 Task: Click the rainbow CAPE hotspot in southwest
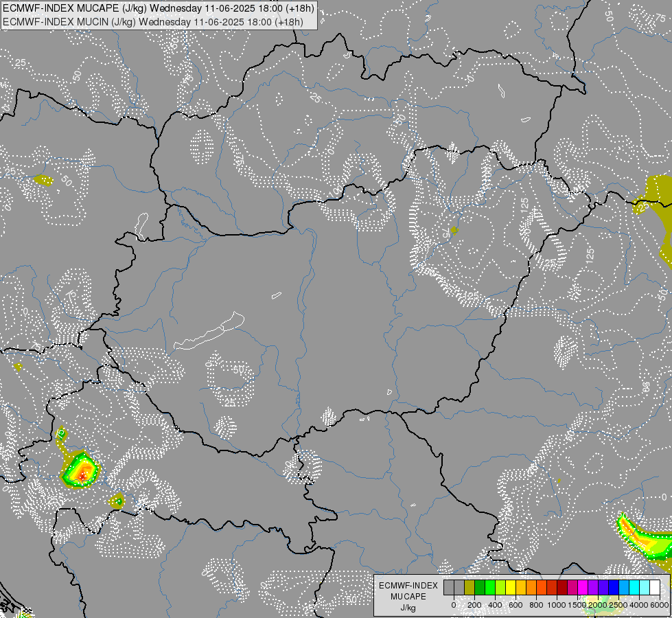pos(81,470)
